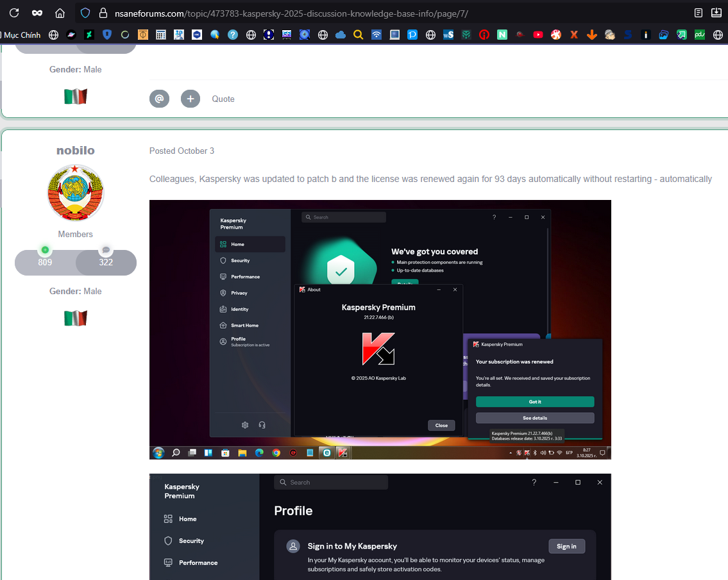The image size is (728, 580).
Task: Click the Quote link under the post
Action: point(223,99)
